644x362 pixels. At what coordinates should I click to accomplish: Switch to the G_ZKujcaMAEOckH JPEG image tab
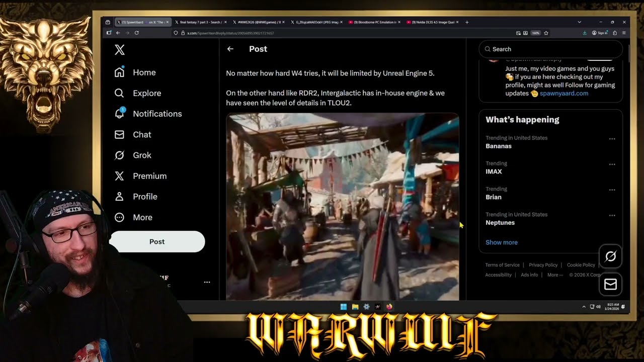[317, 22]
